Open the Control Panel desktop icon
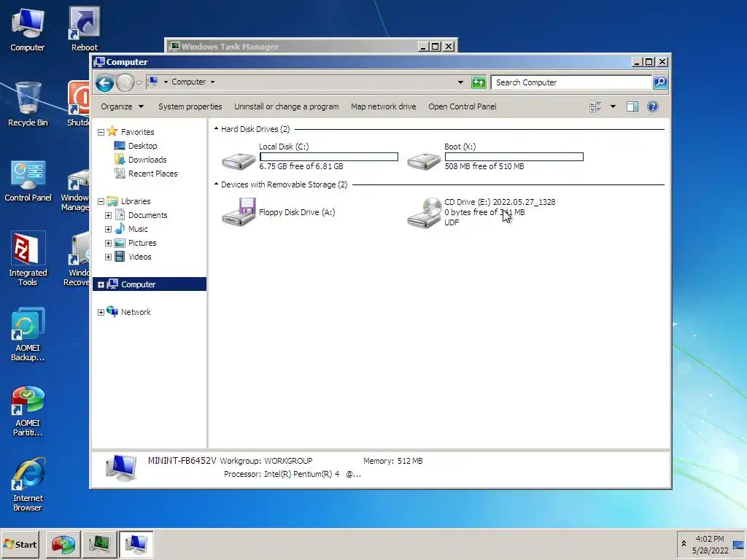747x560 pixels. [28, 180]
